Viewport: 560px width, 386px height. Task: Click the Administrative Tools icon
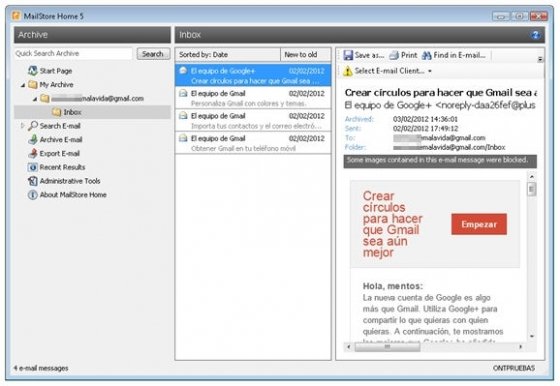(x=33, y=181)
